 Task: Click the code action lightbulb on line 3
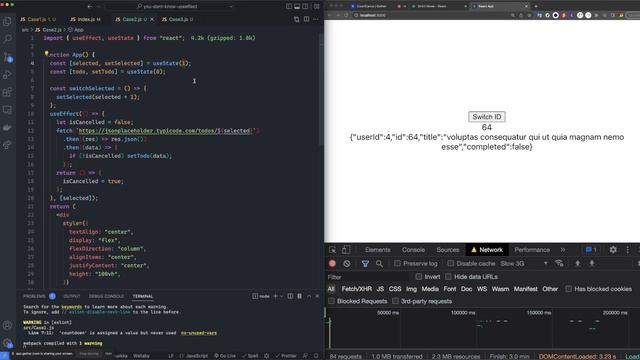coord(47,53)
